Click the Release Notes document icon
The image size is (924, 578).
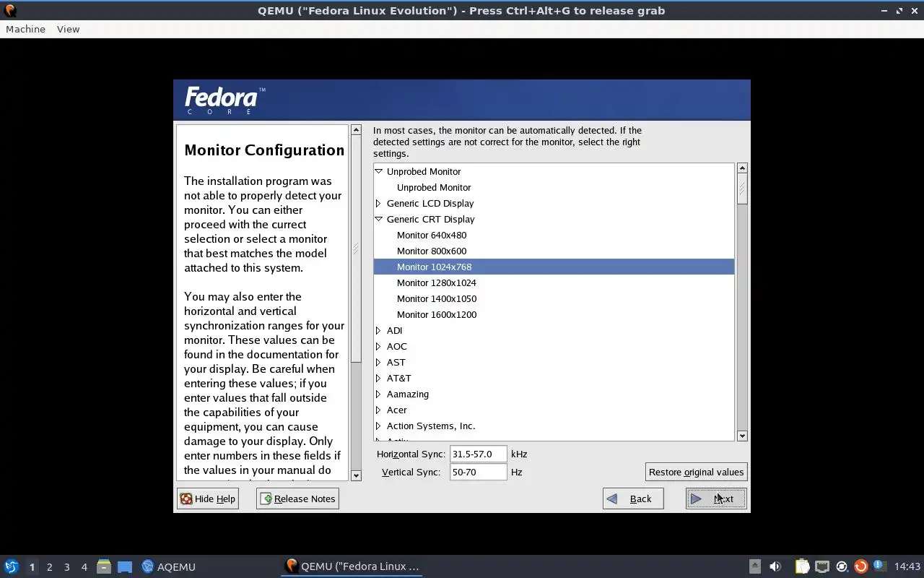coord(266,499)
